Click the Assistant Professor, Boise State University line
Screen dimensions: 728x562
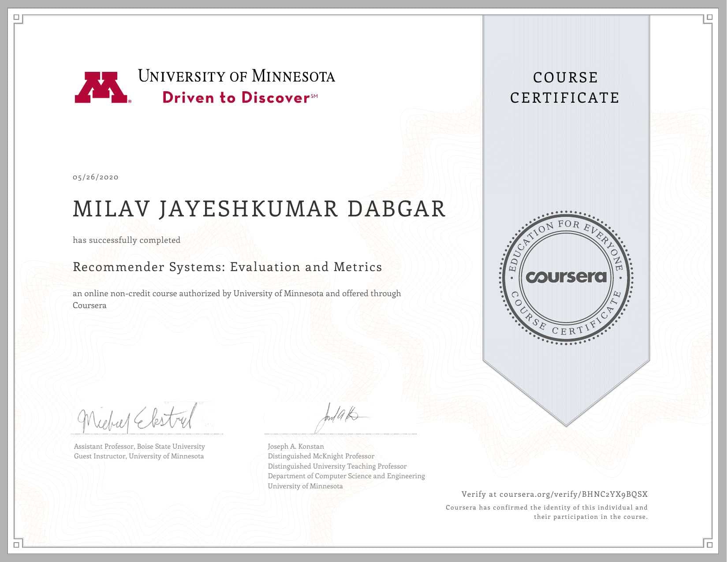(139, 446)
